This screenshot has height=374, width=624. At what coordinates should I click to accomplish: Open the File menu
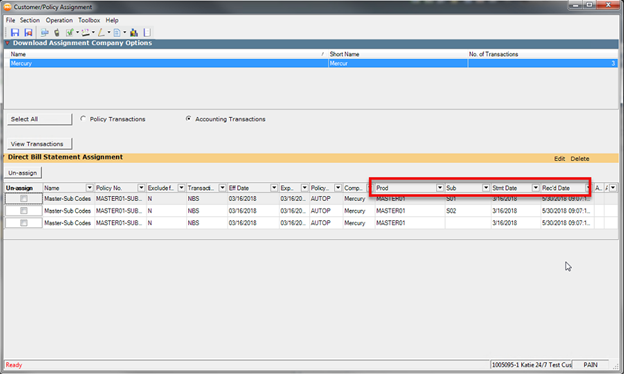pyautogui.click(x=10, y=20)
